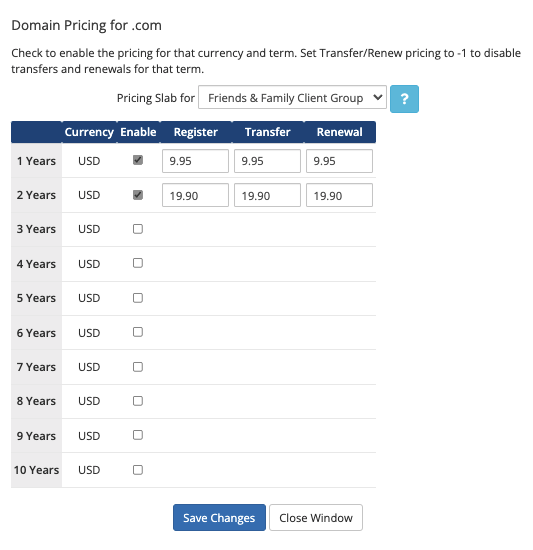Viewport: 533px width, 550px height.
Task: Click the Close Window button
Action: click(316, 517)
